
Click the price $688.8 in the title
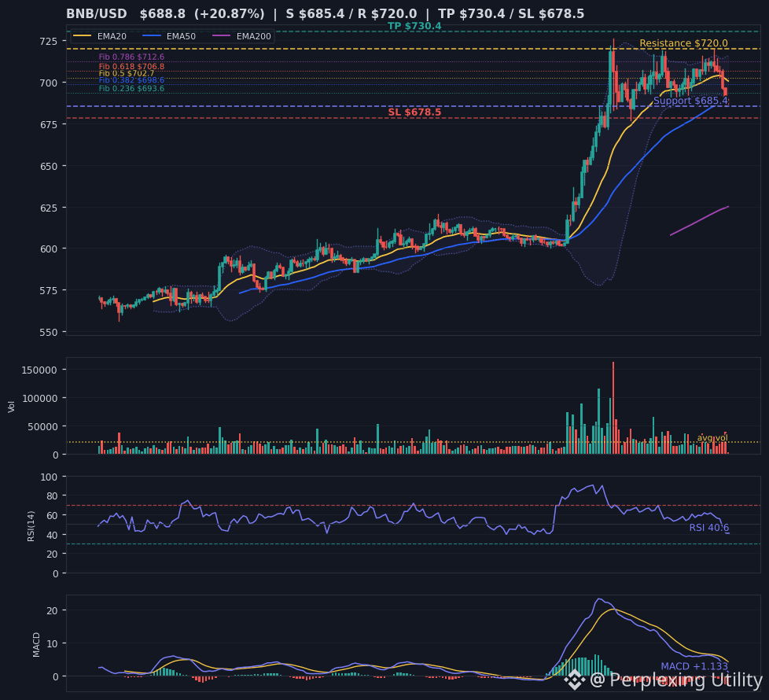pos(162,13)
